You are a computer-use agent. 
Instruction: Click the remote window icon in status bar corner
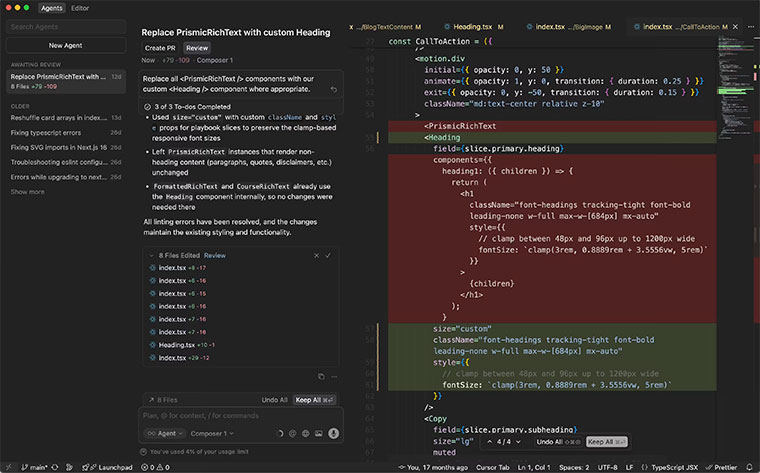pyautogui.click(x=8, y=467)
